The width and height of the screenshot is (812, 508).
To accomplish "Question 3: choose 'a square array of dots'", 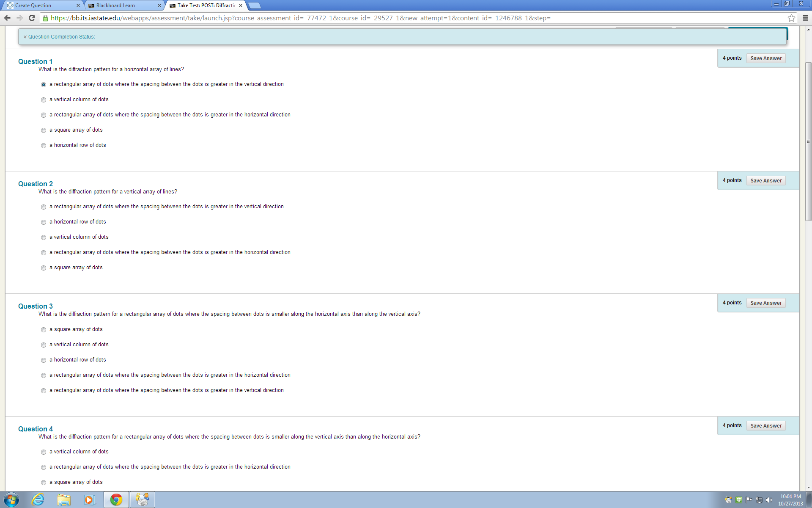I will tap(44, 330).
